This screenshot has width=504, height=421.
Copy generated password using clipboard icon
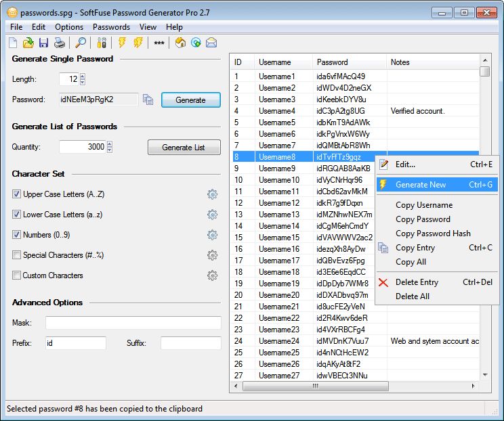148,99
